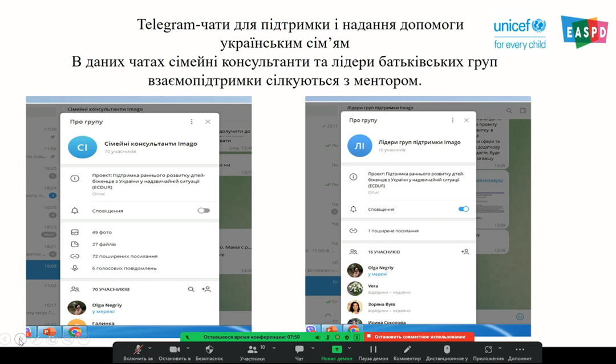Disable notifications toggle in Лідери груп group
The width and height of the screenshot is (616, 364).
tap(464, 209)
